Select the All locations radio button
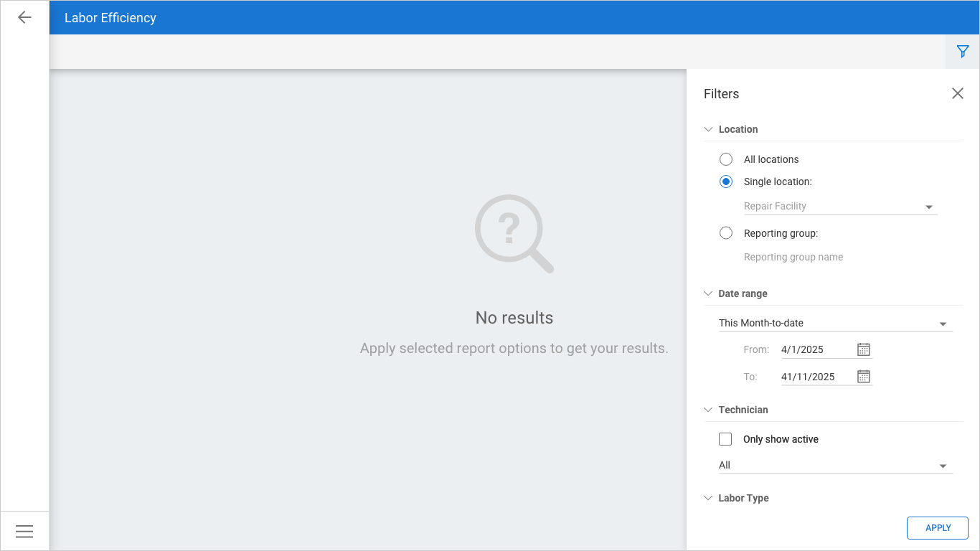The image size is (980, 551). (x=726, y=159)
